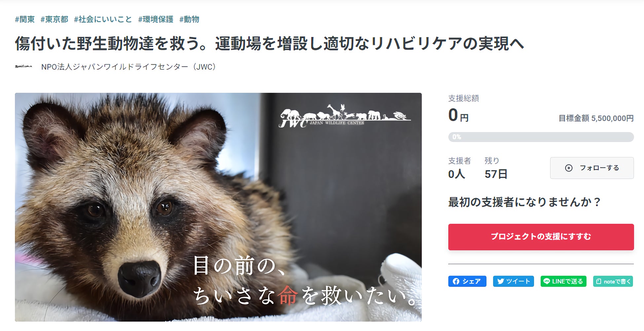This screenshot has height=331, width=644.
Task: Click the project title heading
Action: click(269, 44)
